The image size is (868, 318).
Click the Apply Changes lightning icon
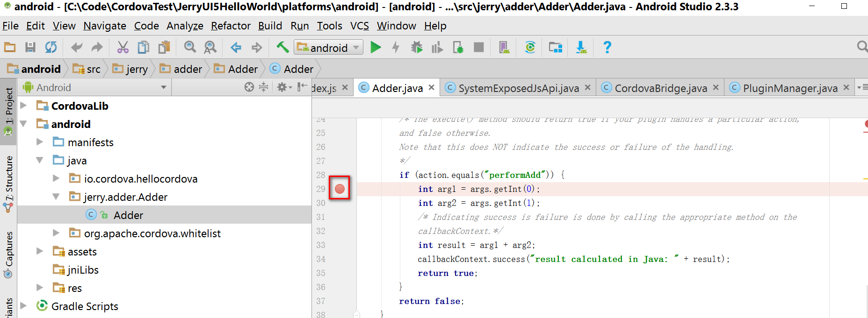click(x=396, y=47)
